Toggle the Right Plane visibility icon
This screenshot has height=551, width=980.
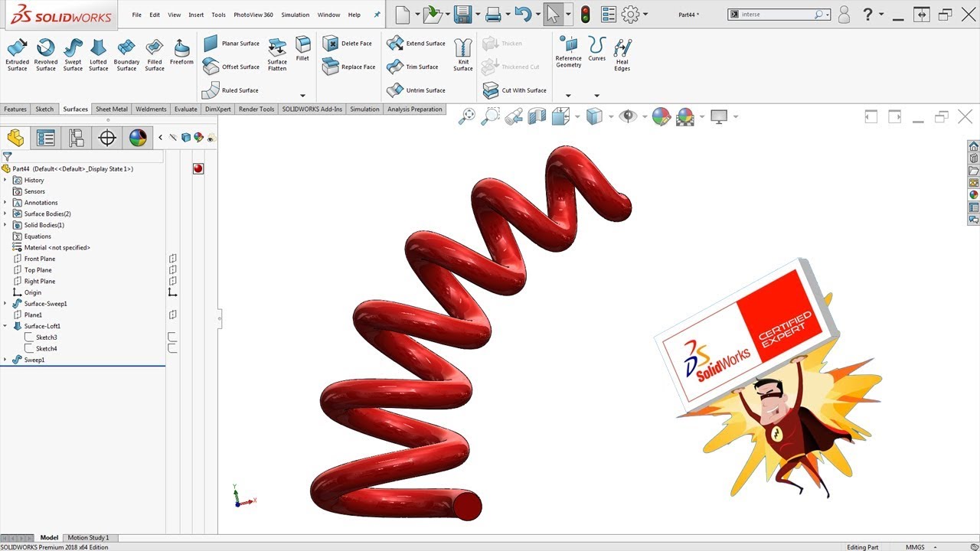pos(173,281)
